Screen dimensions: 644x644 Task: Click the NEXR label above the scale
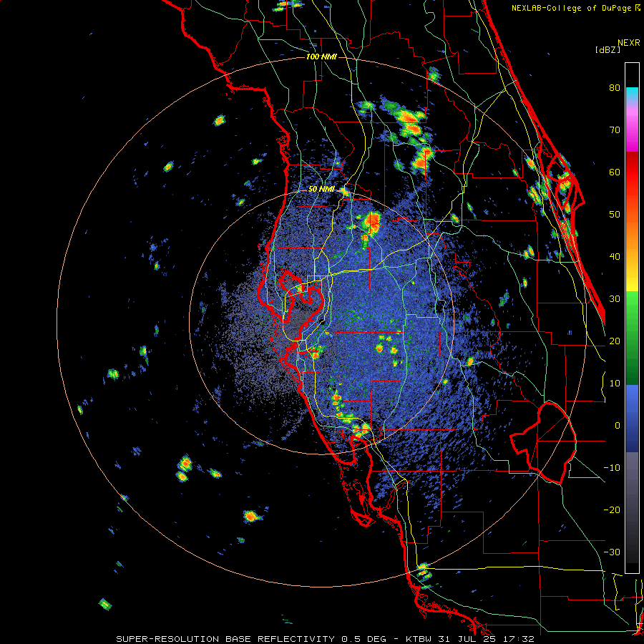[x=629, y=43]
